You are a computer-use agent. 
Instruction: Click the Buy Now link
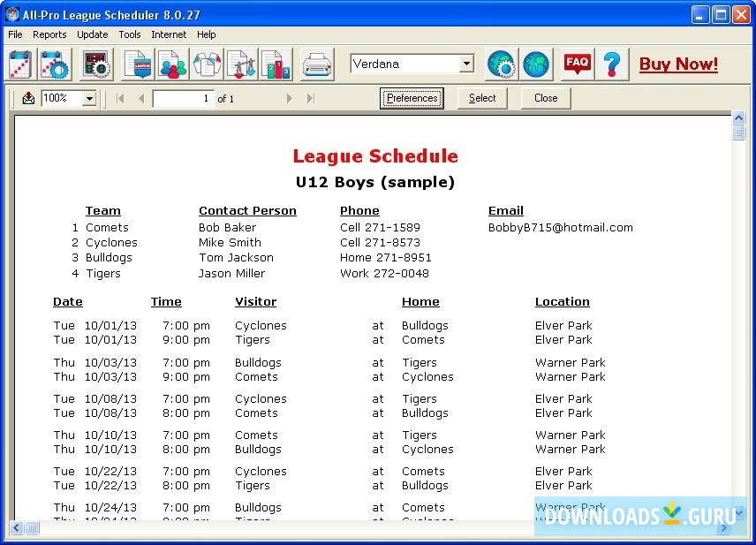click(678, 64)
